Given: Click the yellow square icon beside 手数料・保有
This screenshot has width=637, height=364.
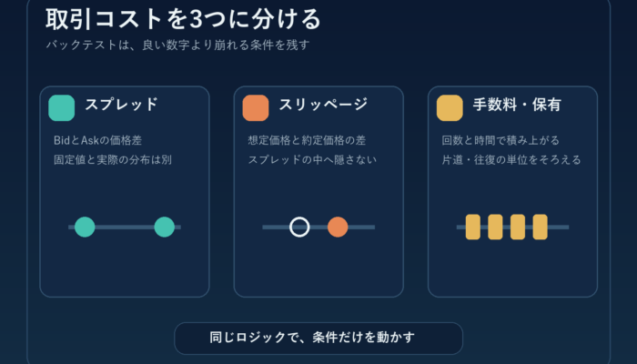Looking at the screenshot, I should (x=450, y=108).
